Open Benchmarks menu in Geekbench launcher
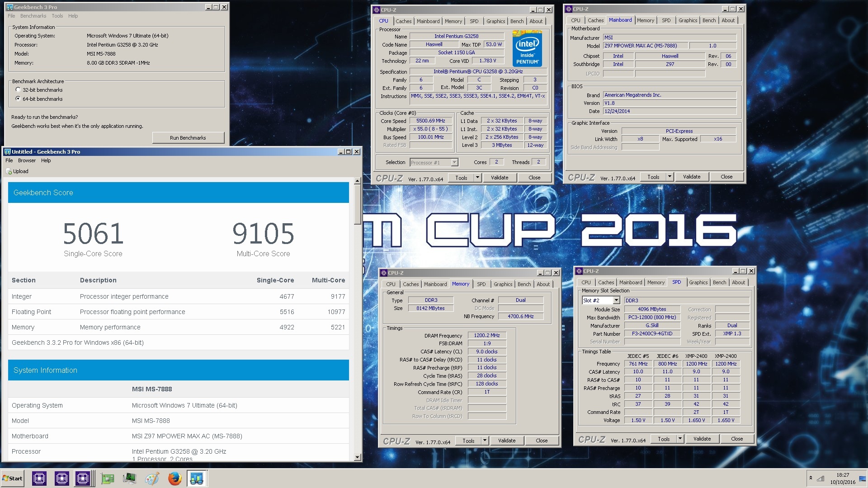The height and width of the screenshot is (488, 868). [x=33, y=16]
